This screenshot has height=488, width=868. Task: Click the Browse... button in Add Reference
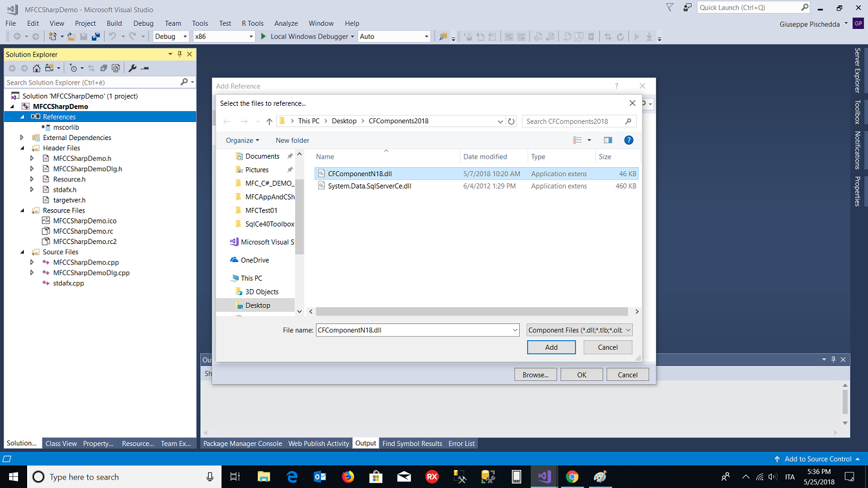(x=535, y=374)
